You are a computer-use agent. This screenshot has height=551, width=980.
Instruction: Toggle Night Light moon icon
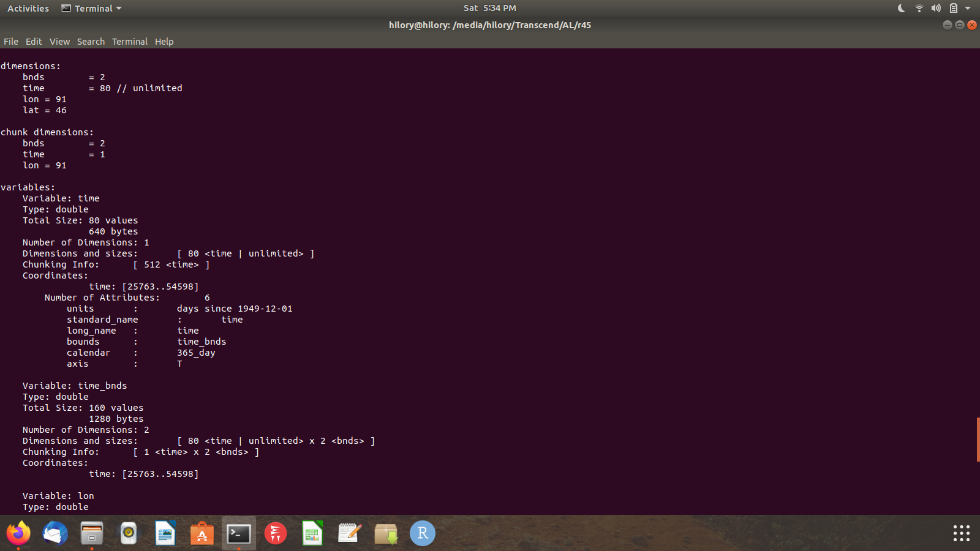pyautogui.click(x=901, y=8)
